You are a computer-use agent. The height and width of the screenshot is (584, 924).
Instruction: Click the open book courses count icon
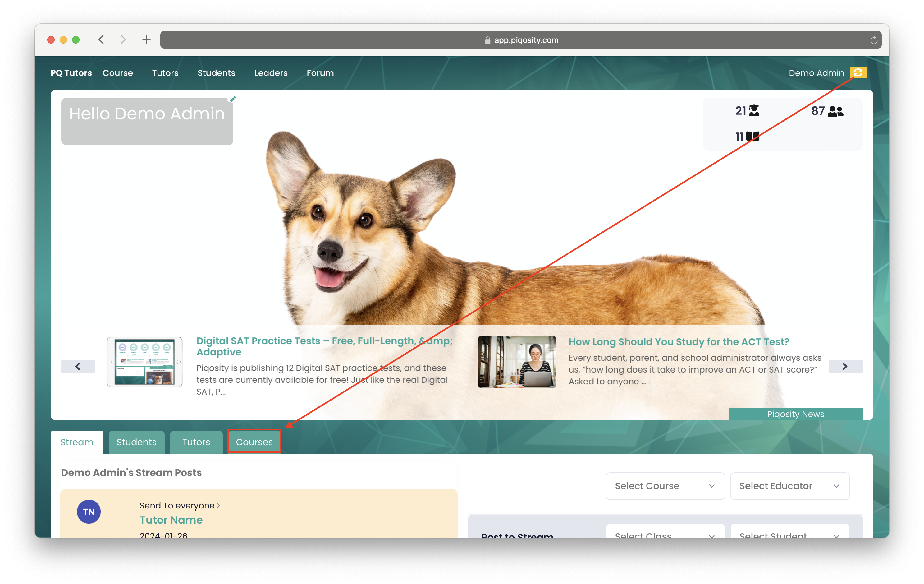pos(752,137)
